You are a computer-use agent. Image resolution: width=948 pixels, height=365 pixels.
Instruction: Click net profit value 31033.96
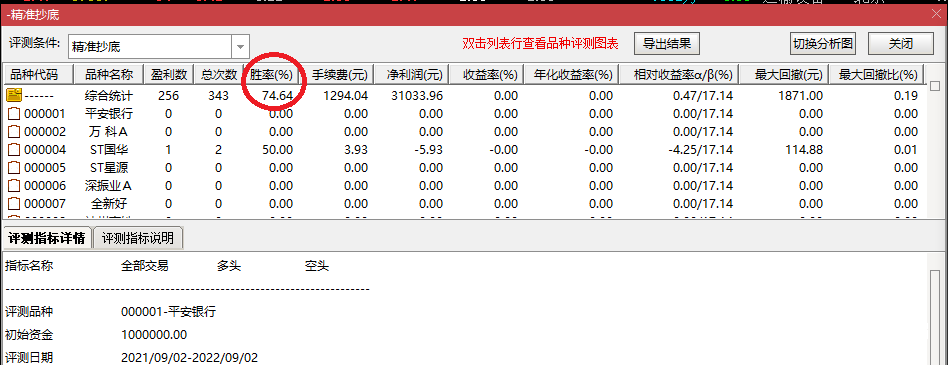[x=417, y=95]
